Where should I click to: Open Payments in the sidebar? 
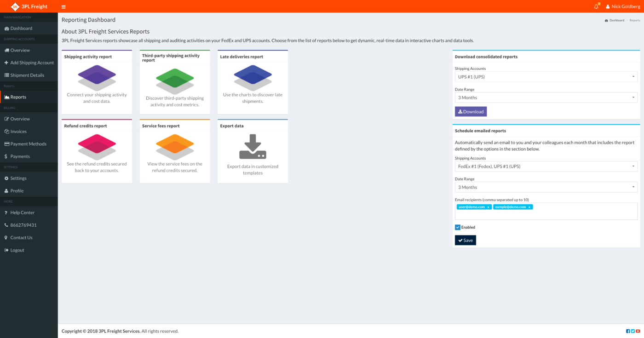pos(29,156)
